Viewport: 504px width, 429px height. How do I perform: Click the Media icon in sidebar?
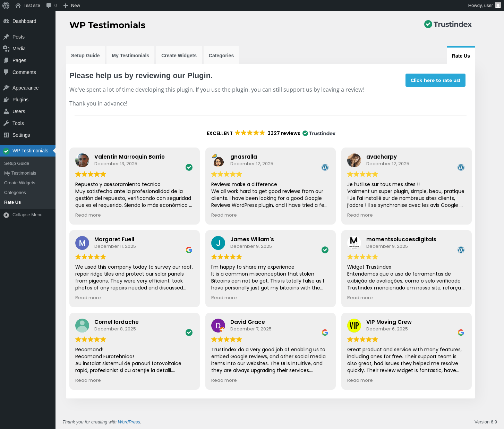(x=6, y=49)
